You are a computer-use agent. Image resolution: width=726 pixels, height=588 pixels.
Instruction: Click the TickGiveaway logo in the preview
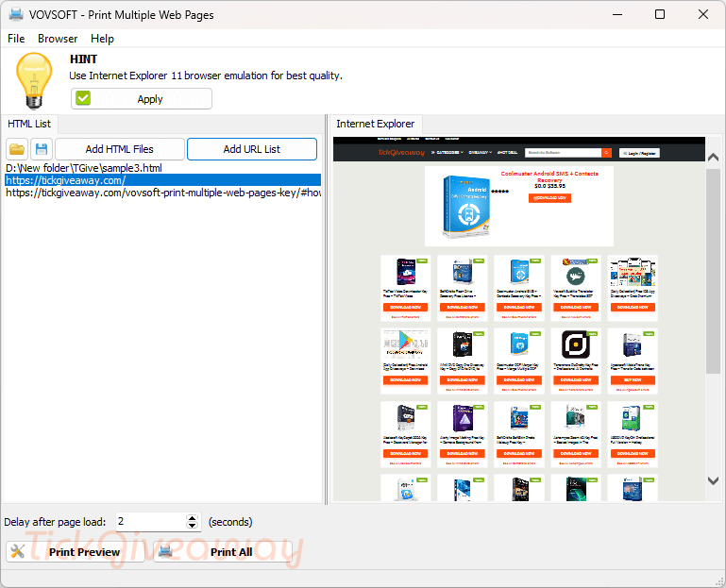tap(401, 152)
